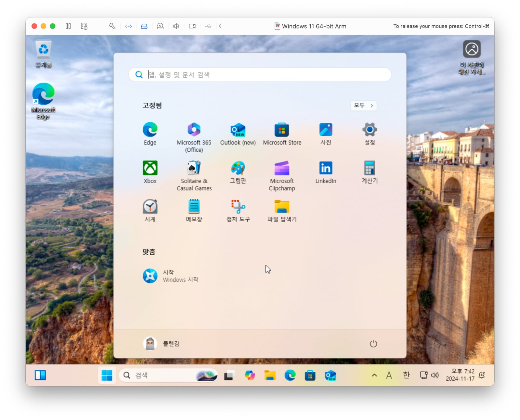
Task: Click the VM sound device icon
Action: (x=176, y=26)
